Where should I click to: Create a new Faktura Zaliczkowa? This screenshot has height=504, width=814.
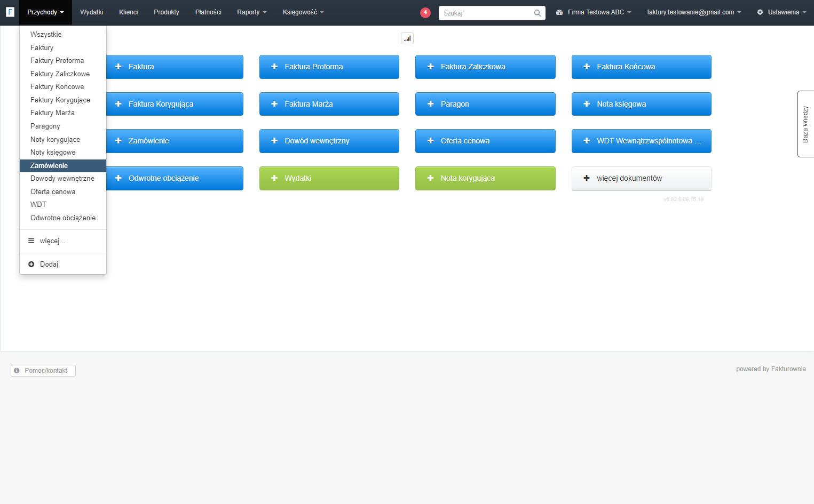pos(485,67)
